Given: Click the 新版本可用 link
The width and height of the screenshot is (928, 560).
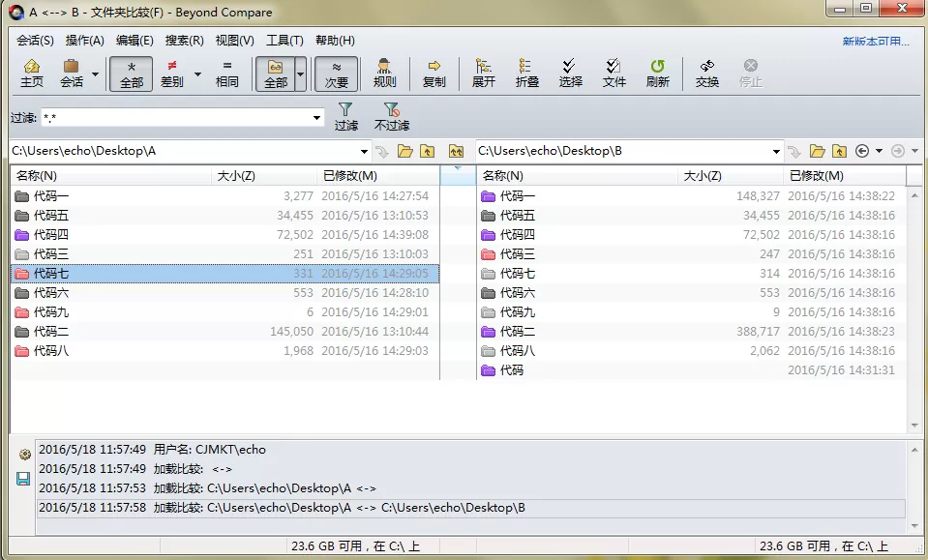Looking at the screenshot, I should pyautogui.click(x=876, y=42).
